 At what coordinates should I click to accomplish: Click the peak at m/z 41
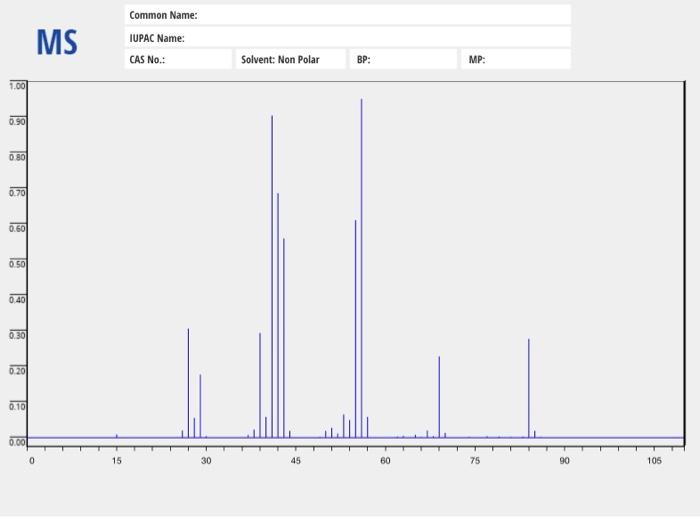pyautogui.click(x=272, y=276)
